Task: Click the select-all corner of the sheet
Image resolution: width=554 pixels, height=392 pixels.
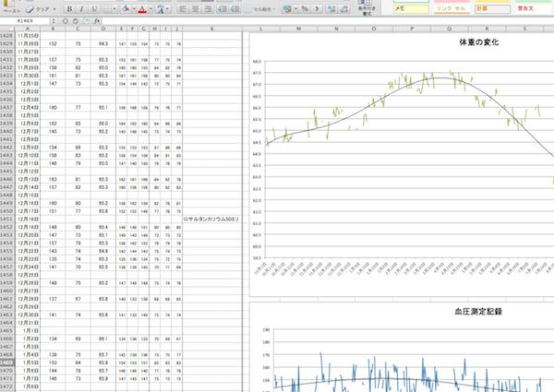Action: [x=7, y=29]
